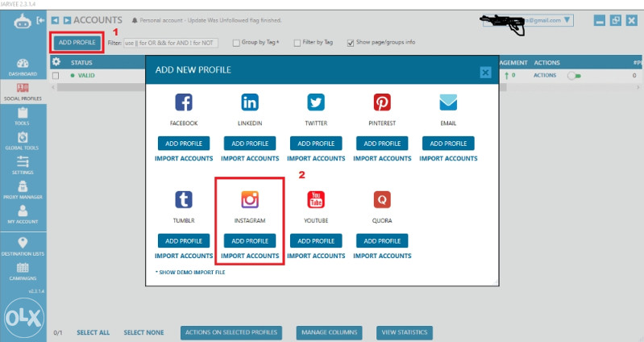The width and height of the screenshot is (644, 342).
Task: Add a Tumblr profile
Action: (184, 241)
